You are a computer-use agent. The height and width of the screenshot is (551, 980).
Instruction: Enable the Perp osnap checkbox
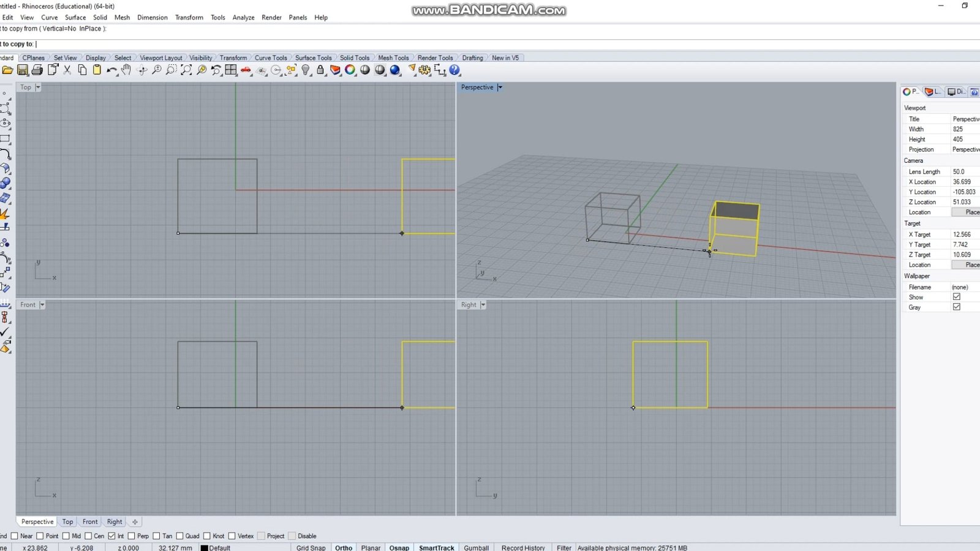131,536
